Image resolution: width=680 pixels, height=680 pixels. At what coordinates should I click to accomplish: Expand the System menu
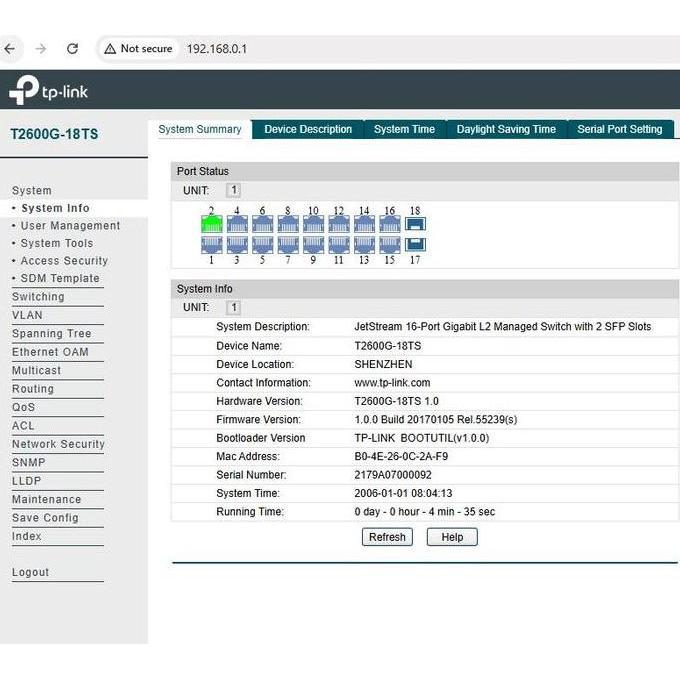pyautogui.click(x=32, y=190)
